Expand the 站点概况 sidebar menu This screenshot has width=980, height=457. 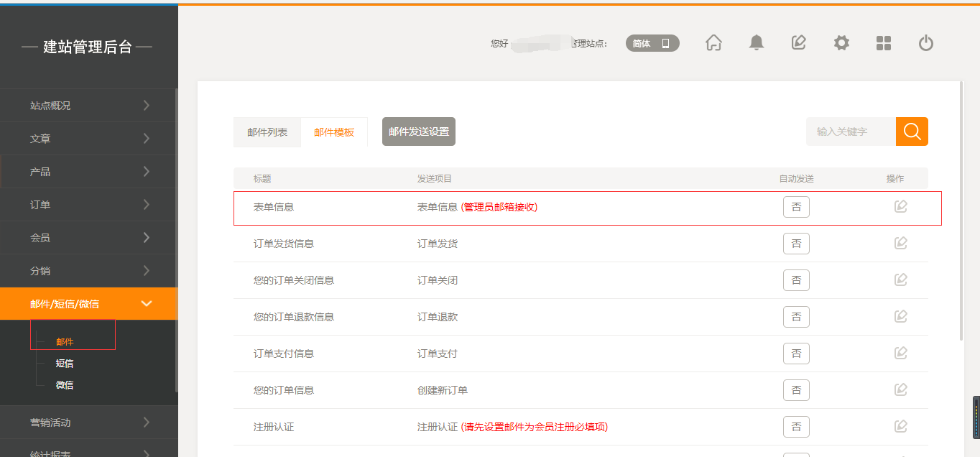88,106
